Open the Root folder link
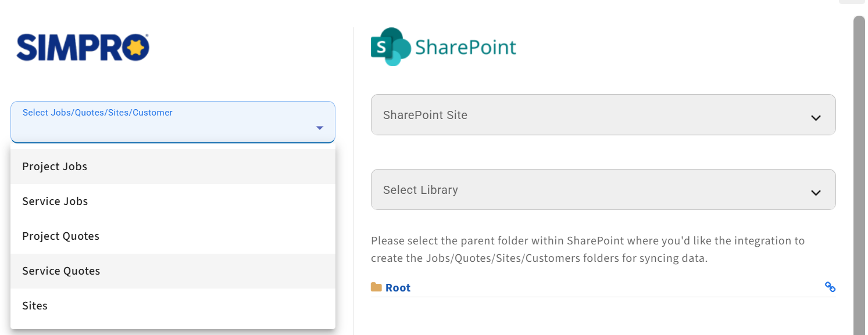 398,288
